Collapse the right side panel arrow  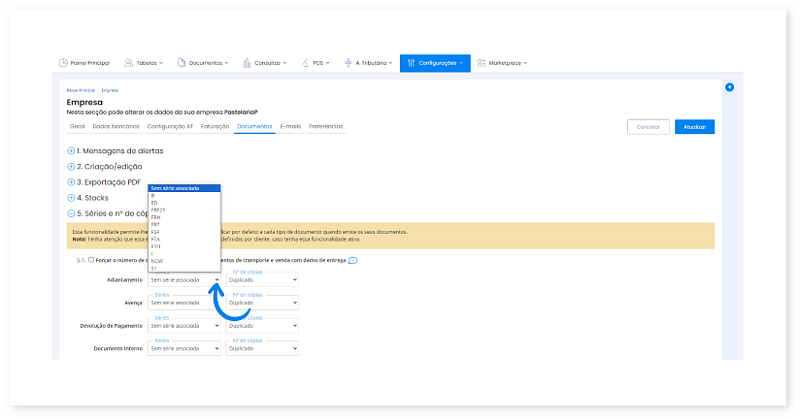tap(729, 88)
